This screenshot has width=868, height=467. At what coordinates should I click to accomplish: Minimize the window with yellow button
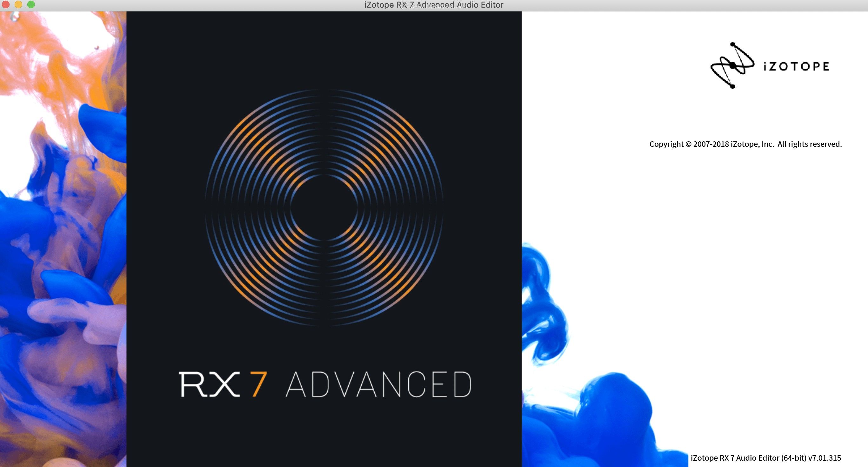tap(18, 5)
